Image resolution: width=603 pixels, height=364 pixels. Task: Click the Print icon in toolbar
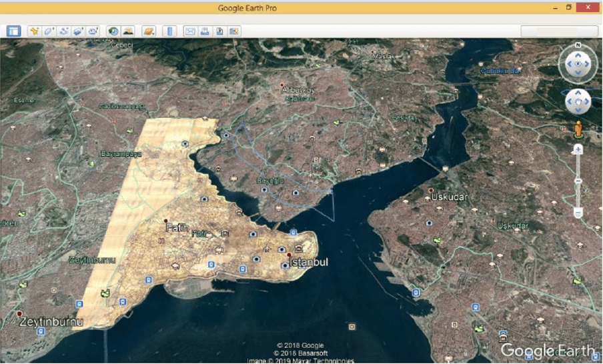[x=205, y=31]
